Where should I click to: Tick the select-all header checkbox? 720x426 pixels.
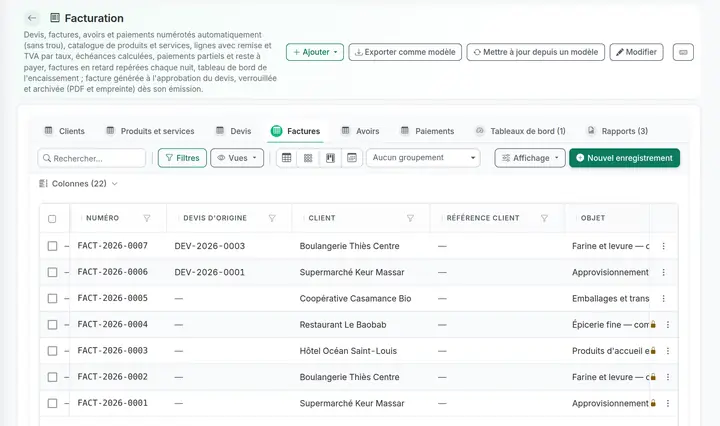click(52, 219)
